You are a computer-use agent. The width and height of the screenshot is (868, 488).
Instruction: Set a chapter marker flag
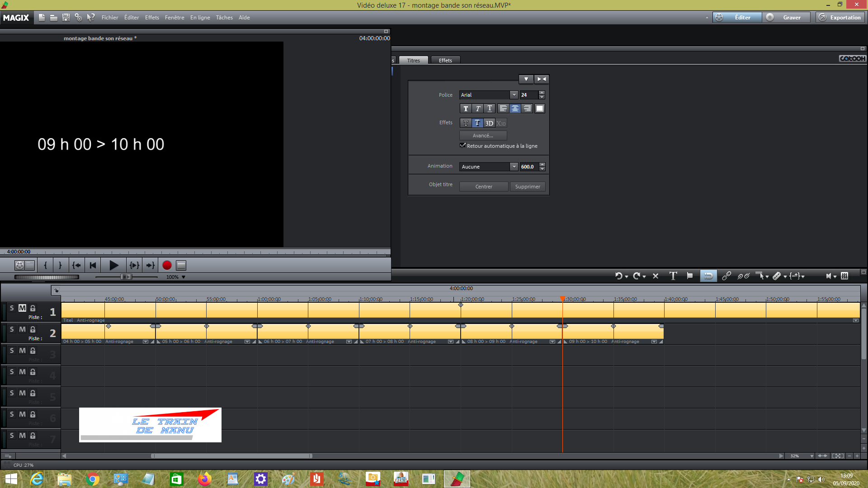(x=689, y=276)
